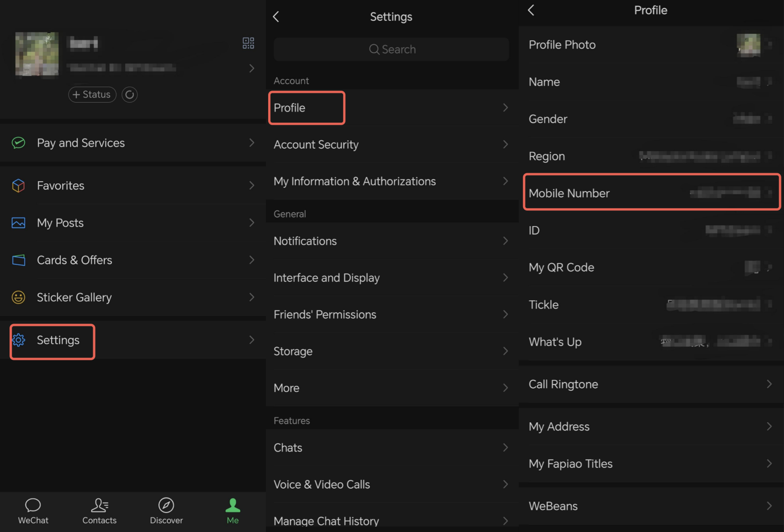Open Pay and Services
The image size is (784, 532).
[133, 143]
